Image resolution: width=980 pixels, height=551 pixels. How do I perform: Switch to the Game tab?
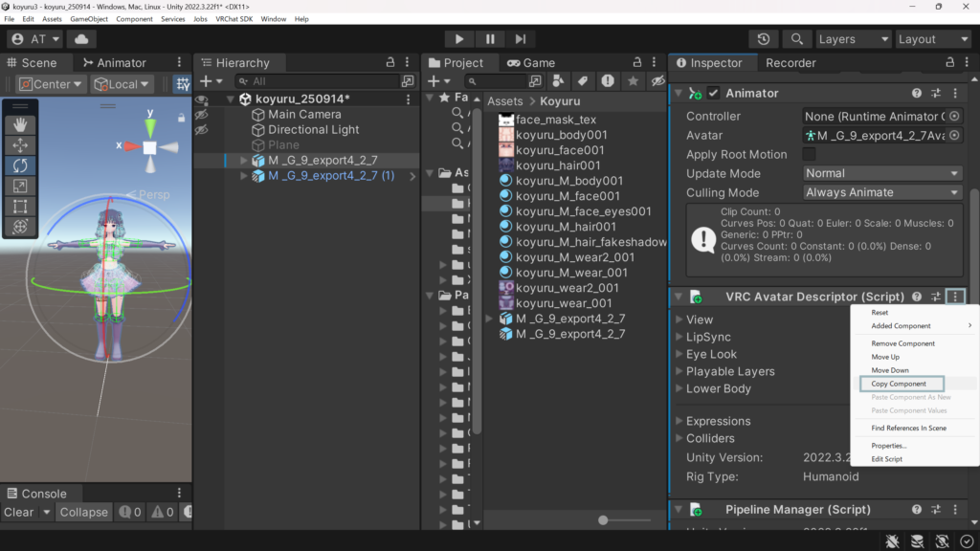[531, 62]
